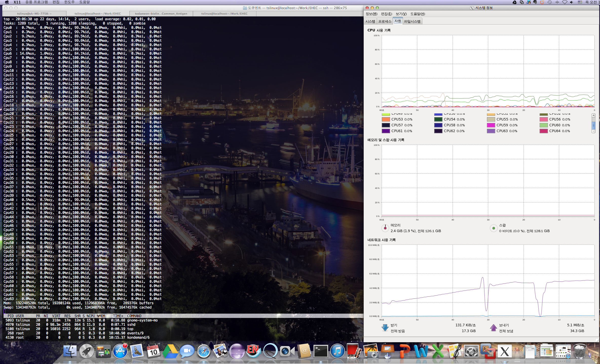Open Keynote in the Dock

387,351
